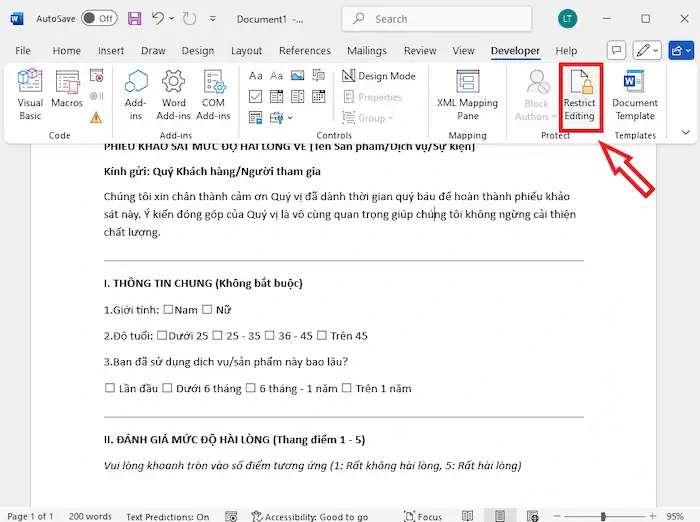
Task: Open Document Template settings
Action: 635,95
